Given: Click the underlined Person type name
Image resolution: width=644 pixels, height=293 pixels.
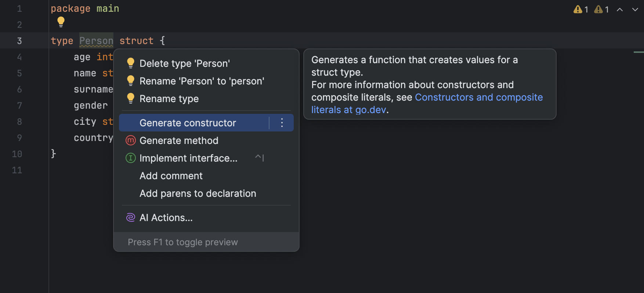Looking at the screenshot, I should pos(96,41).
